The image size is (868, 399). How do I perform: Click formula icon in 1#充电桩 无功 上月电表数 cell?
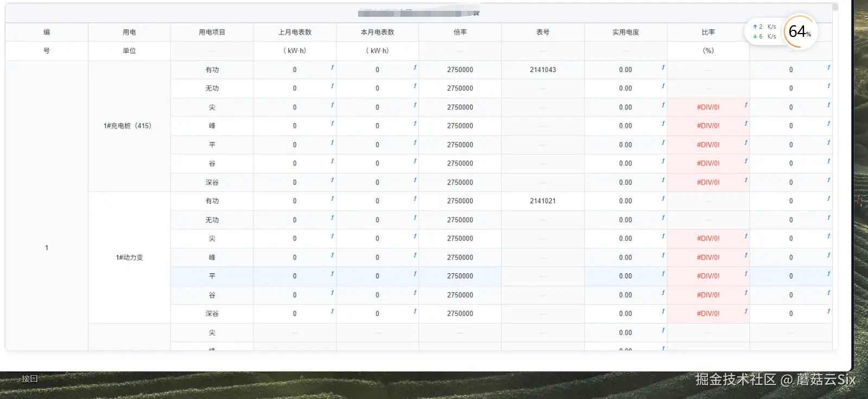tap(332, 86)
